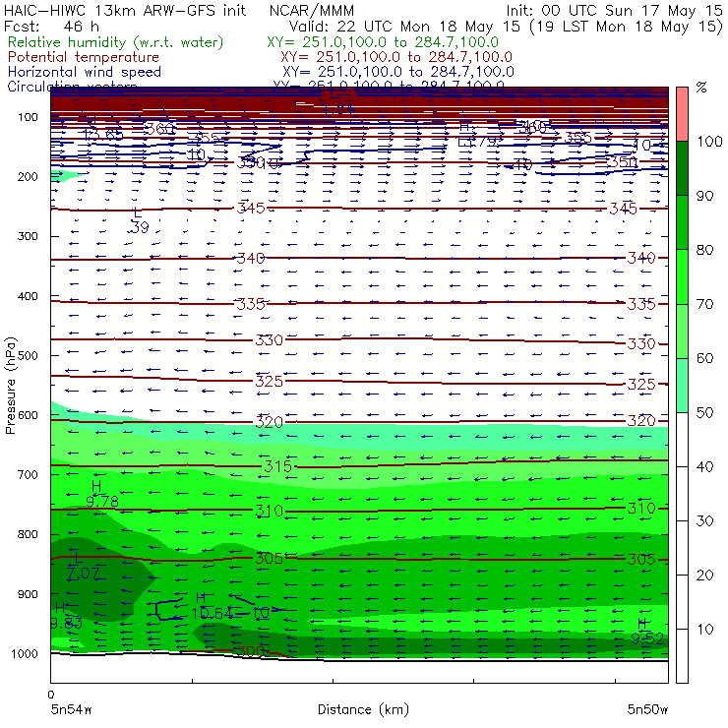Image resolution: width=728 pixels, height=728 pixels.
Task: Click the 500 hPa pressure axis tick label
Action: (28, 356)
